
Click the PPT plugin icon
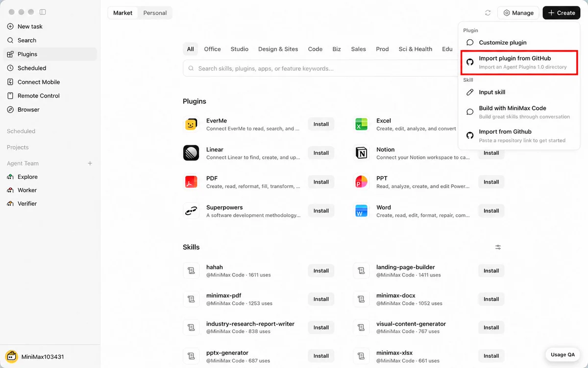(x=361, y=182)
